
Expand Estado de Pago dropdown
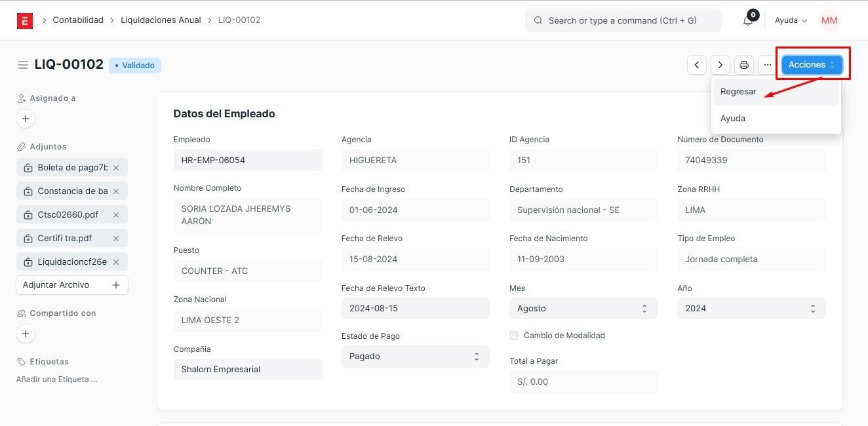(415, 357)
